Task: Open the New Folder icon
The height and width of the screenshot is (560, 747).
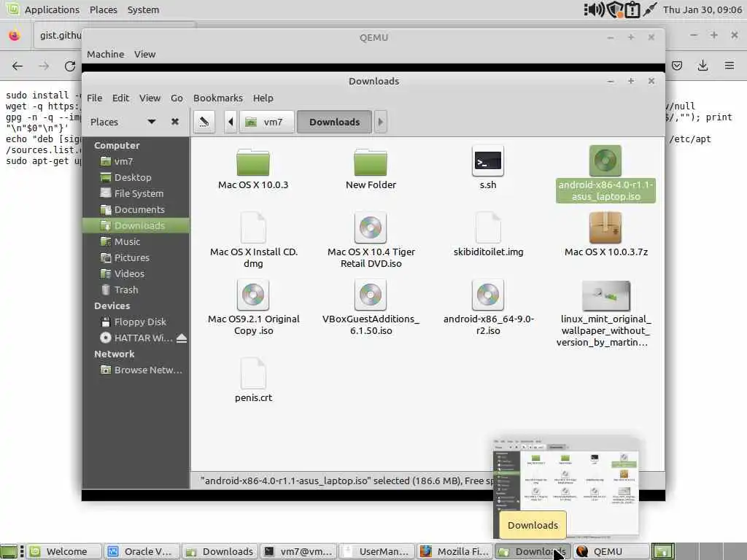Action: [370, 162]
